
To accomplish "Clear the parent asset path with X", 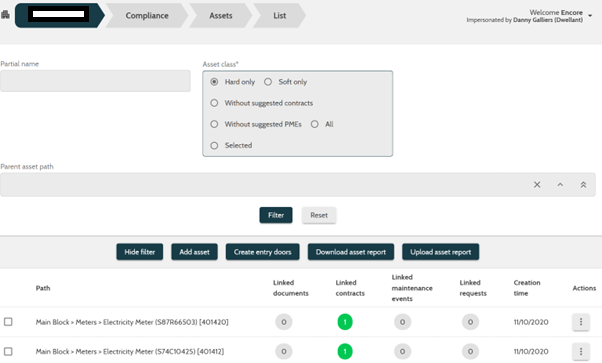I will [x=537, y=185].
